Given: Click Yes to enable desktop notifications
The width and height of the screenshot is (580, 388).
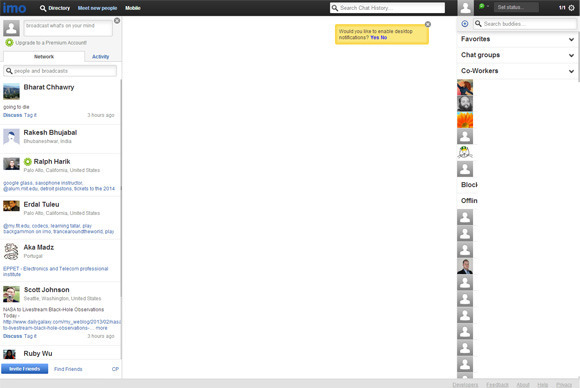Looking at the screenshot, I should point(374,37).
